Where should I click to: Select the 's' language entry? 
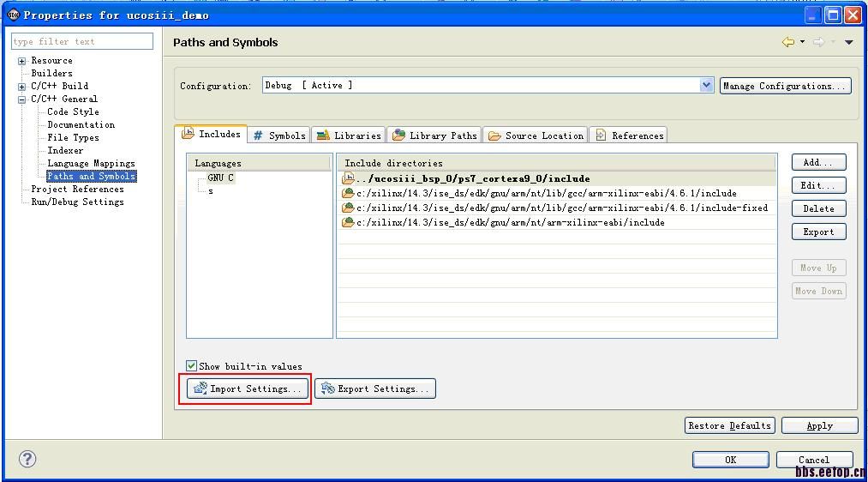[210, 191]
